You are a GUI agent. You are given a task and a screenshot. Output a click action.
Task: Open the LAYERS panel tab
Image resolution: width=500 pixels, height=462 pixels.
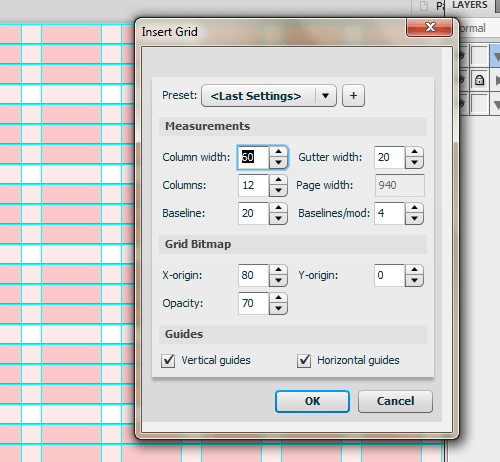pyautogui.click(x=470, y=5)
